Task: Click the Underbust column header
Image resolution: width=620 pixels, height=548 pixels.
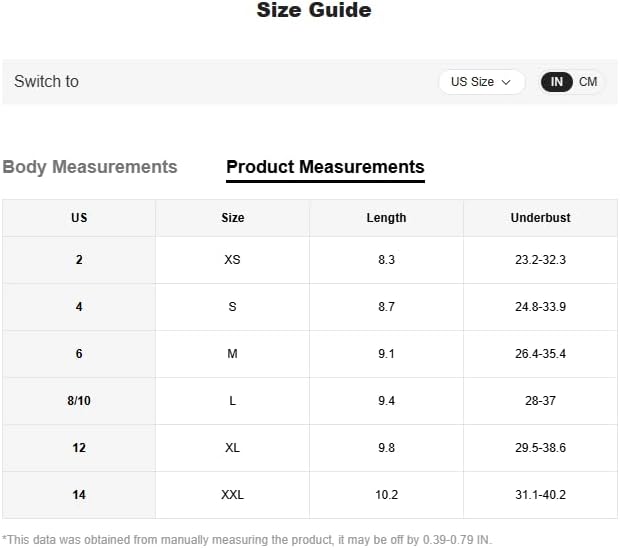Action: [x=540, y=218]
